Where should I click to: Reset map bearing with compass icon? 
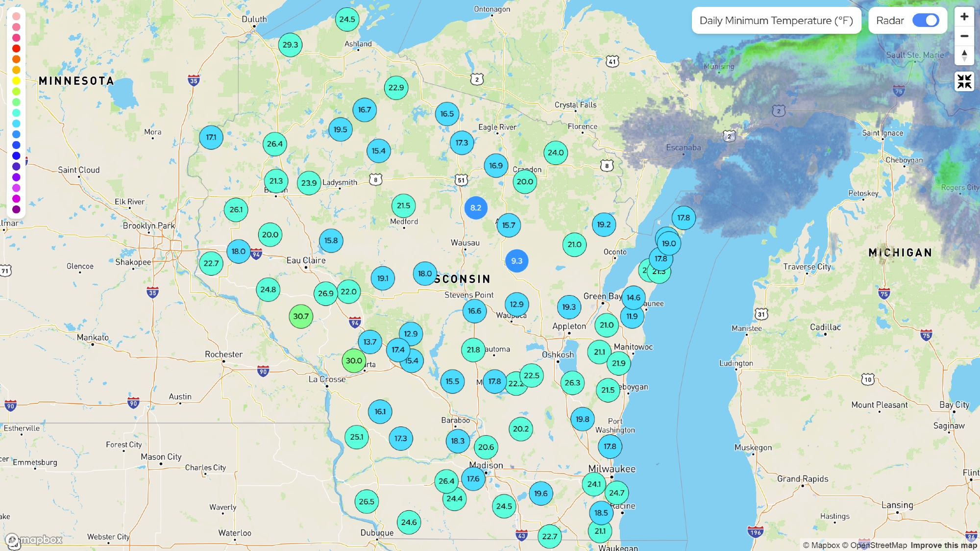[x=964, y=55]
